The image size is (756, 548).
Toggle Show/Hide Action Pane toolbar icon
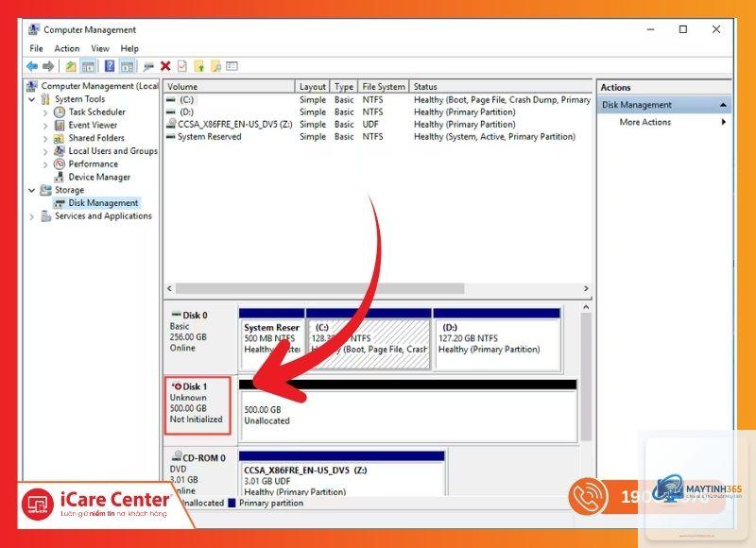127,66
